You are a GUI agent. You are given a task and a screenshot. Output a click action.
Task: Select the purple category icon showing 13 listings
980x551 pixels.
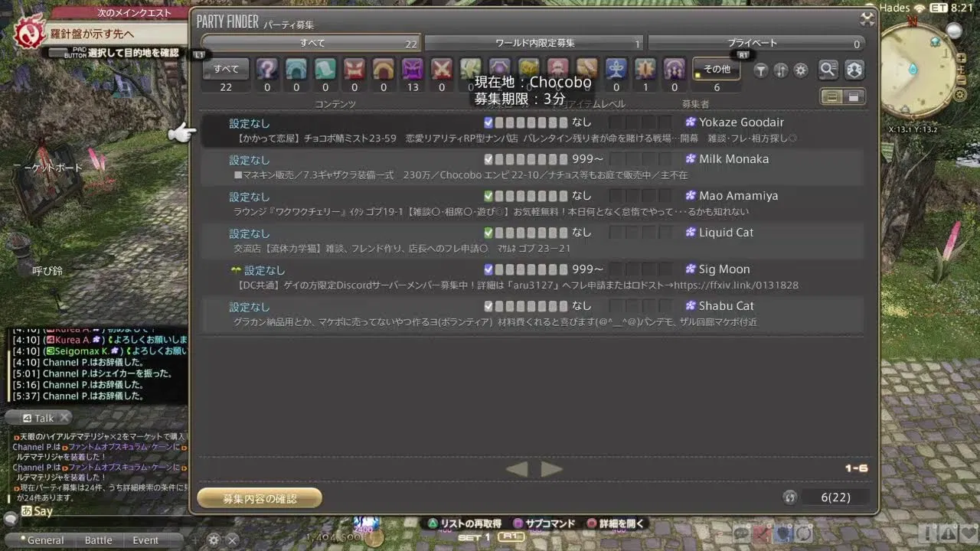pos(413,70)
